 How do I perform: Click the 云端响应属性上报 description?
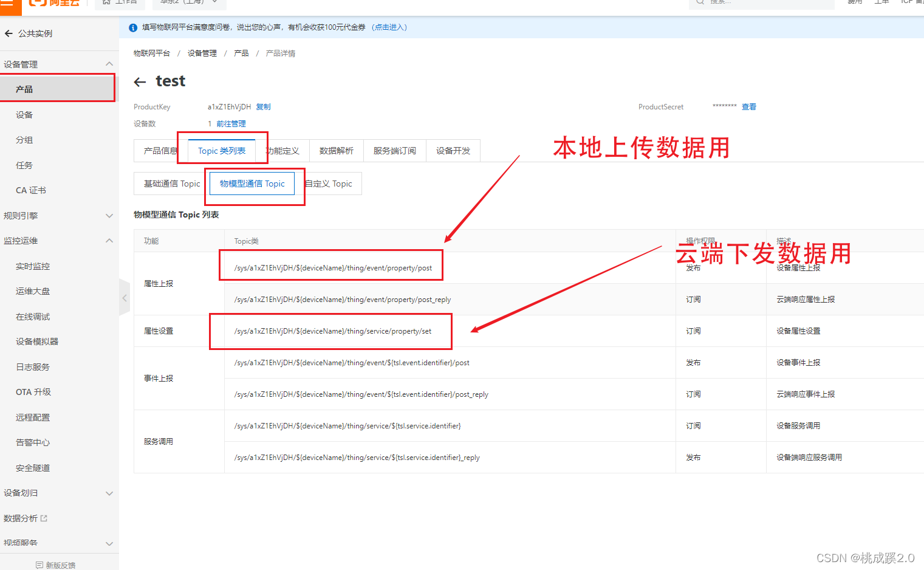coord(806,300)
